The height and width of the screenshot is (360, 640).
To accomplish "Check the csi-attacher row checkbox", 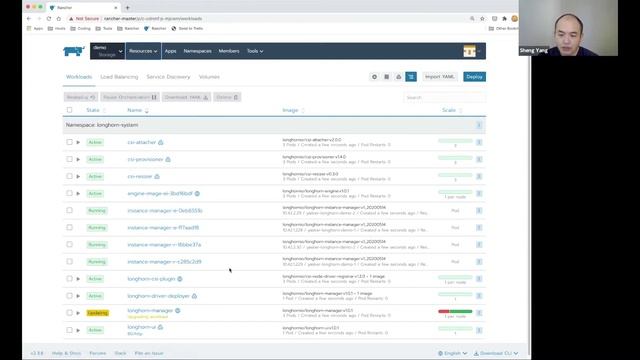I will [x=69, y=142].
